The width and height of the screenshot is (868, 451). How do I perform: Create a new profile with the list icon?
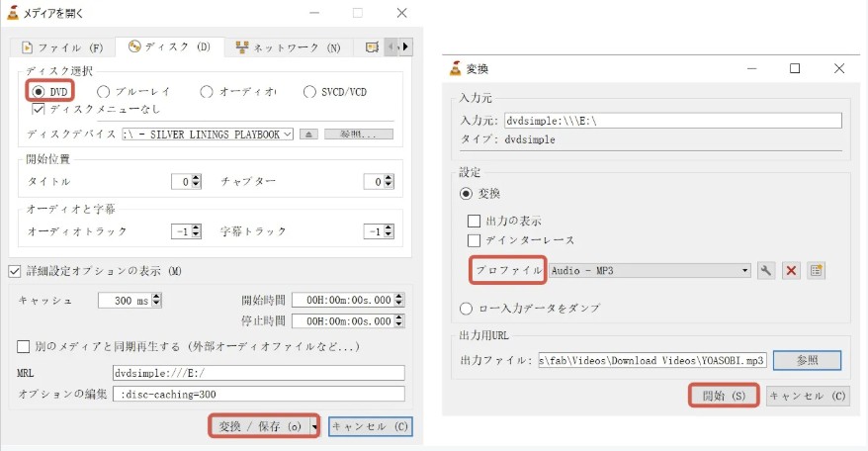pyautogui.click(x=816, y=270)
